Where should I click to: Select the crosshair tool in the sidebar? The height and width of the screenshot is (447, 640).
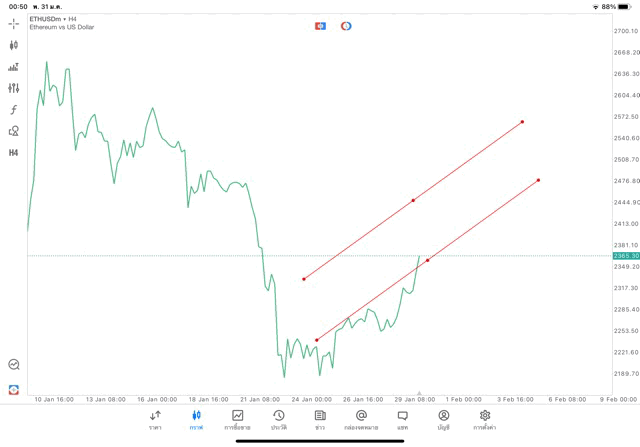[14, 24]
